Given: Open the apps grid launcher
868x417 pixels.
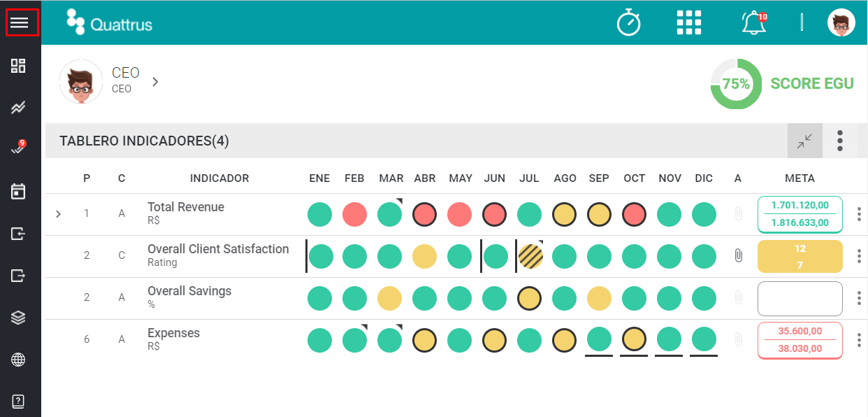Looking at the screenshot, I should point(689,22).
